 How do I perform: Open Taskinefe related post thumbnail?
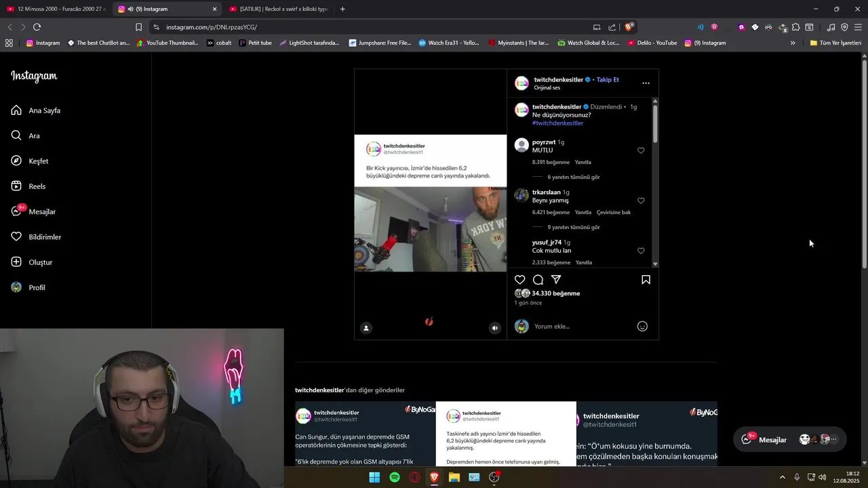506,434
